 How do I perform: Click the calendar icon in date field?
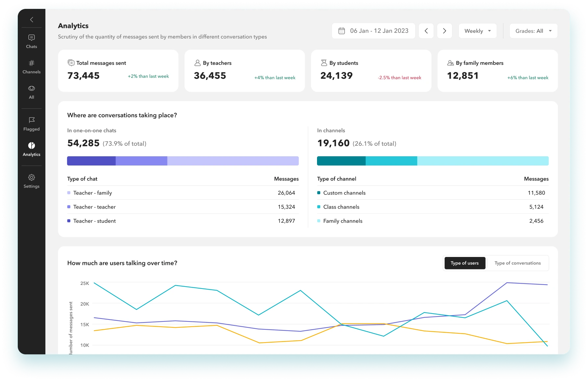click(342, 31)
